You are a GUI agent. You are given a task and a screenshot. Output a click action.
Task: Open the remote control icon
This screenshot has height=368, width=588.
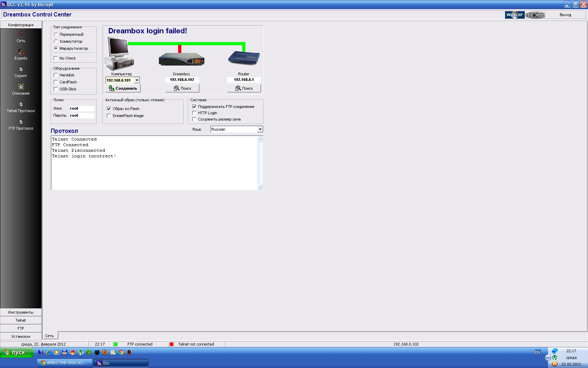tap(535, 15)
